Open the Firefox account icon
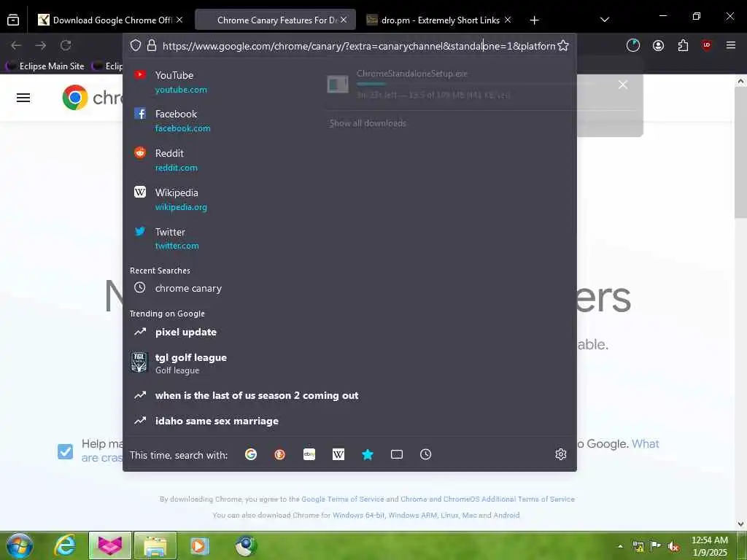The image size is (747, 560). tap(659, 46)
